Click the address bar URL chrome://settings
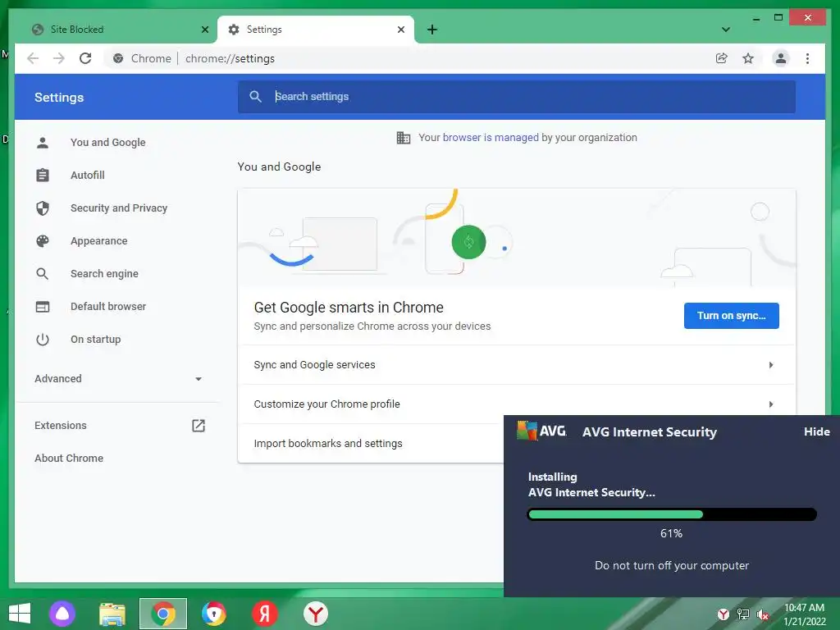Screen dimensions: 840x630 [230, 58]
